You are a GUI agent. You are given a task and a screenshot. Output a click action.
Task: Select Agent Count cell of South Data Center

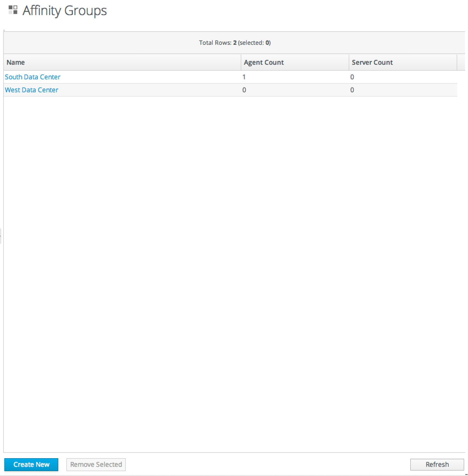pyautogui.click(x=295, y=77)
